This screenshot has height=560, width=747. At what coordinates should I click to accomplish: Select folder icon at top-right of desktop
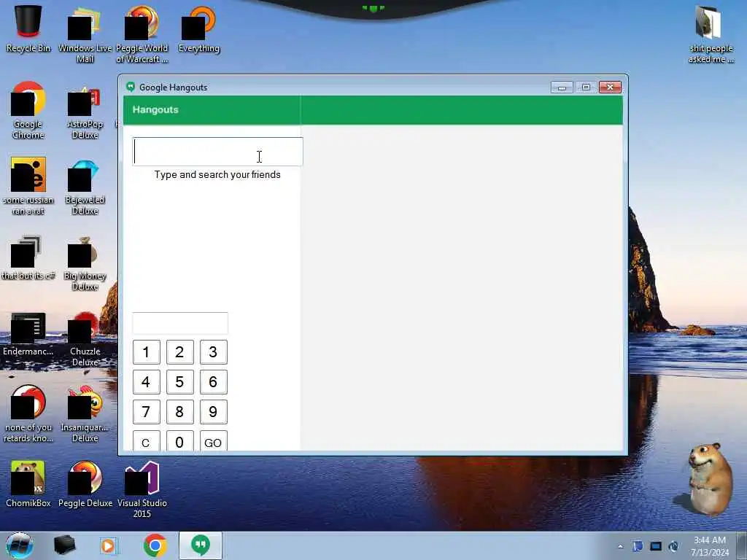click(711, 34)
